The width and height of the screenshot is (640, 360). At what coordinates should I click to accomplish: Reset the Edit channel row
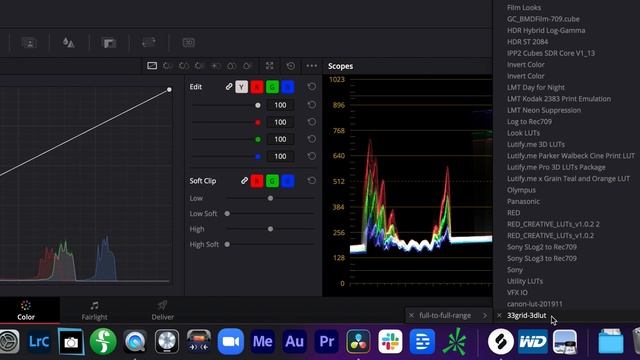tap(311, 87)
